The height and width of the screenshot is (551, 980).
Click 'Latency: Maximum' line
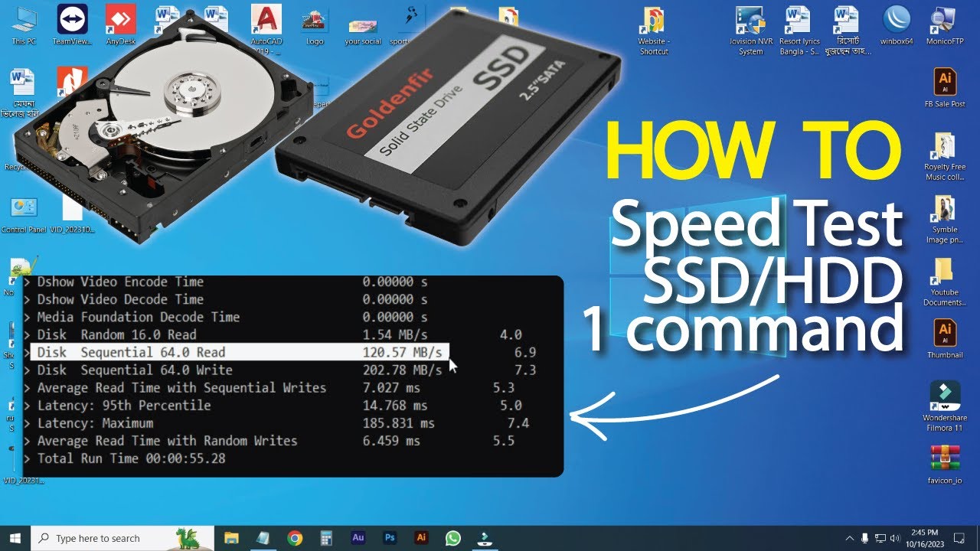coord(95,422)
